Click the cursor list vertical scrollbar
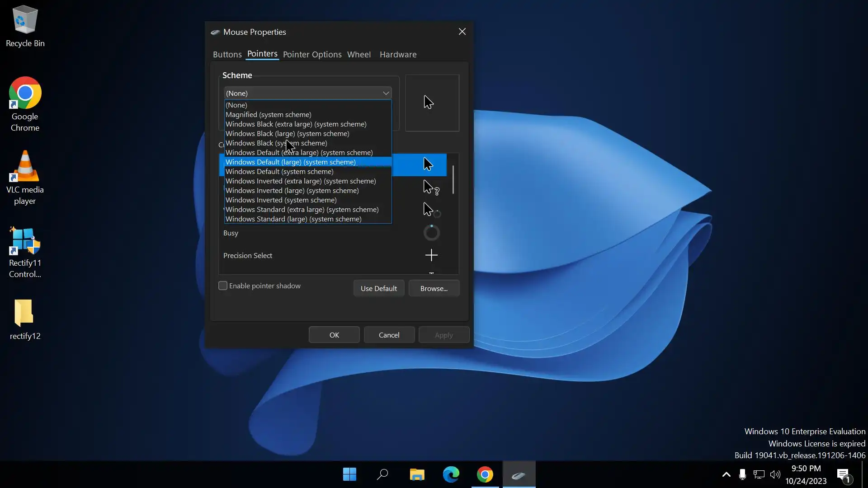This screenshot has height=488, width=868. pos(453,180)
